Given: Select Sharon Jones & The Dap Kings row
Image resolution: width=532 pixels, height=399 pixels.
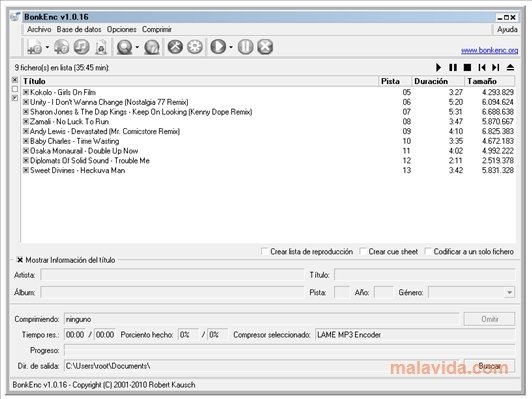Looking at the screenshot, I should tap(268, 112).
